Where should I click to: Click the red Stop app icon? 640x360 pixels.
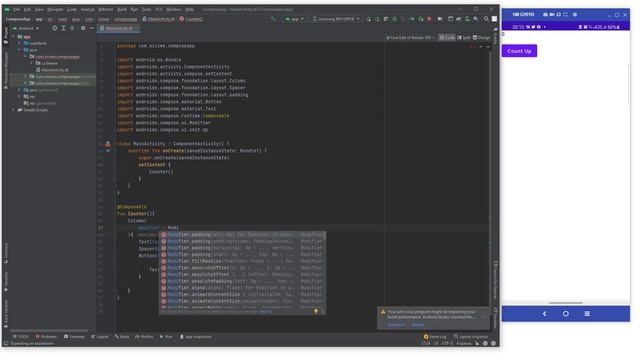(429, 19)
